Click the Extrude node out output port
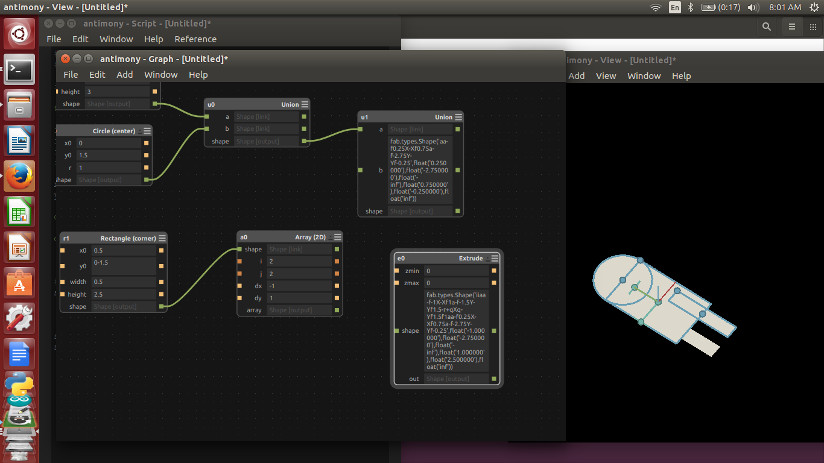Screen dimensions: 824x463 [x=494, y=379]
